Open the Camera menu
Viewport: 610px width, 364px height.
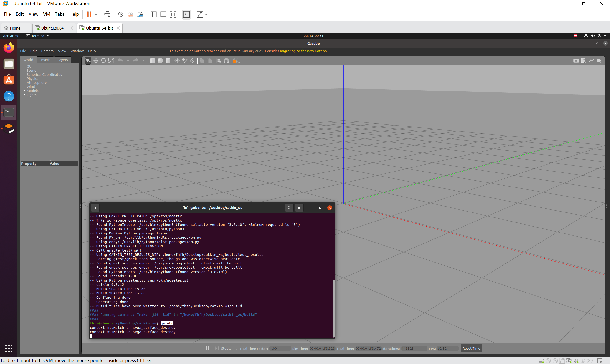[x=47, y=51]
